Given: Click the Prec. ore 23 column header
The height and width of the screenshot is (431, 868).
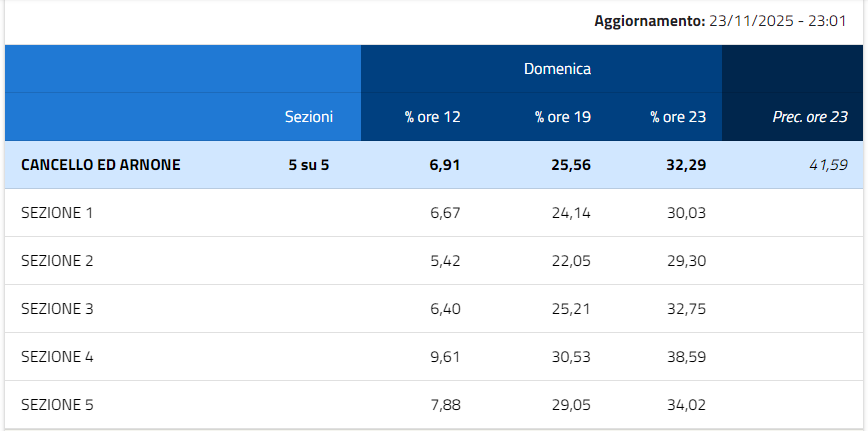Looking at the screenshot, I should pyautogui.click(x=810, y=117).
